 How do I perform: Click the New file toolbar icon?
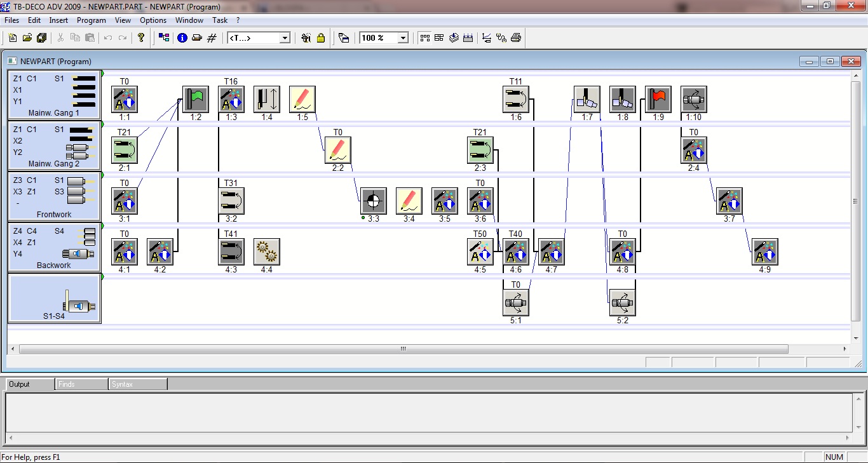13,38
